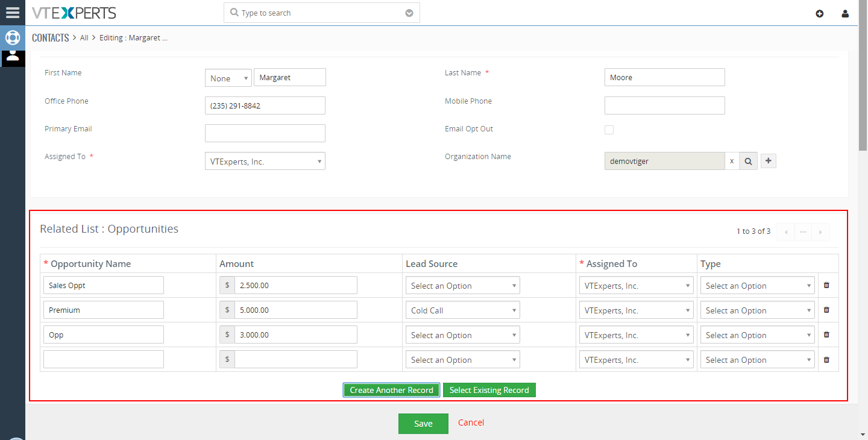
Task: Delete the Premium row trash icon
Action: pyautogui.click(x=826, y=310)
